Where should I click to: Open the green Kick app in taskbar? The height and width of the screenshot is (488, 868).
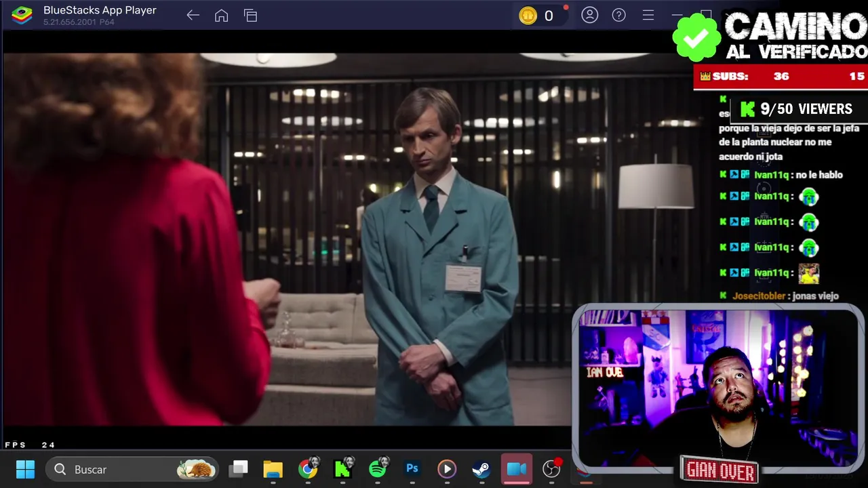(342, 469)
